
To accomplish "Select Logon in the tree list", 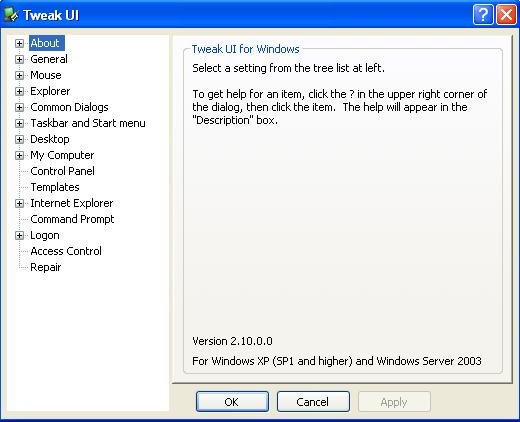I will (45, 235).
